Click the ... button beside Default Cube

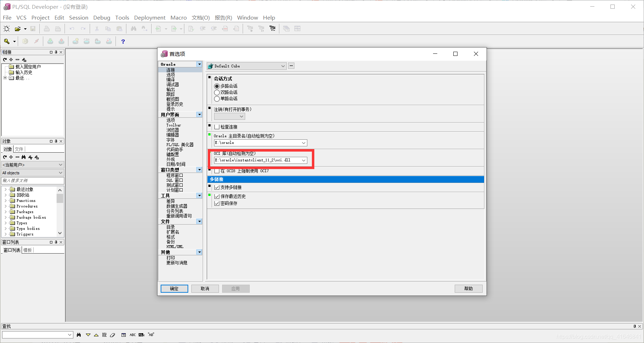[x=291, y=66]
